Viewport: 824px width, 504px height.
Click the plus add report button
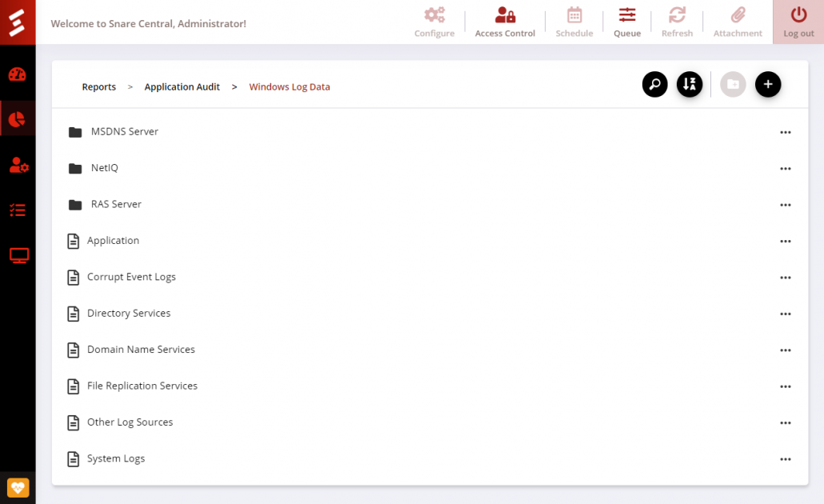768,84
